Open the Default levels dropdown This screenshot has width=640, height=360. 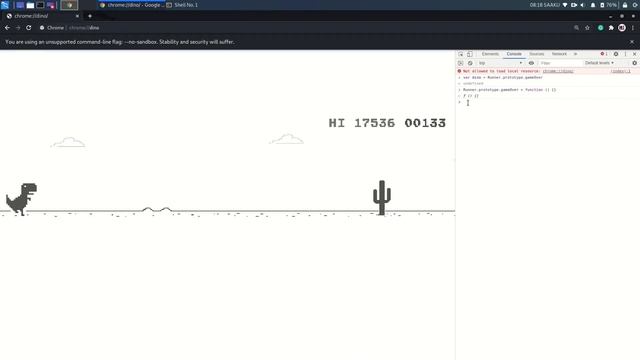[599, 63]
